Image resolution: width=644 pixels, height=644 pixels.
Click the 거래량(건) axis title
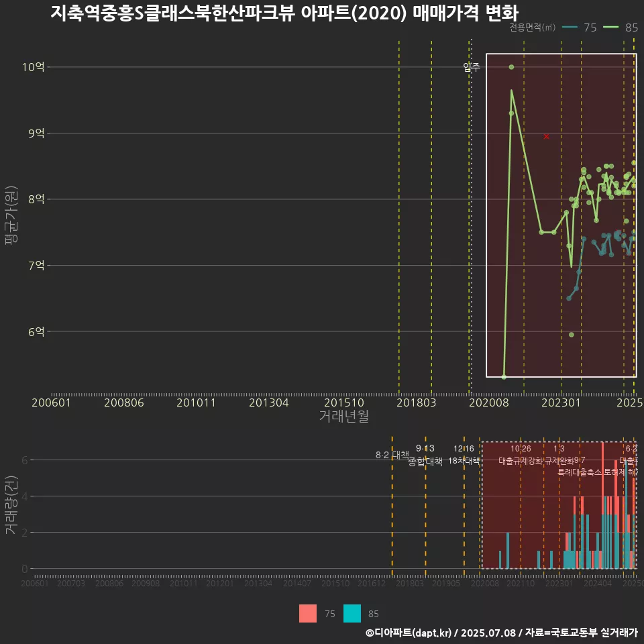pyautogui.click(x=11, y=505)
